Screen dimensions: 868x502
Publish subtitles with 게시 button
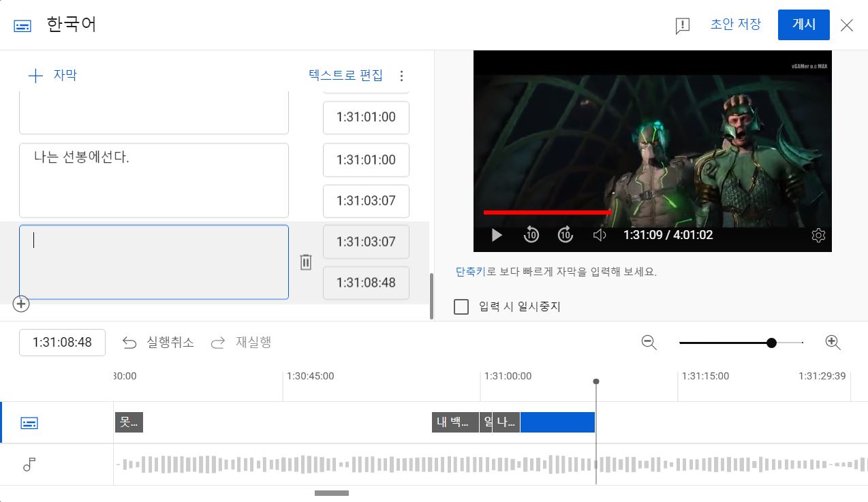pyautogui.click(x=803, y=25)
